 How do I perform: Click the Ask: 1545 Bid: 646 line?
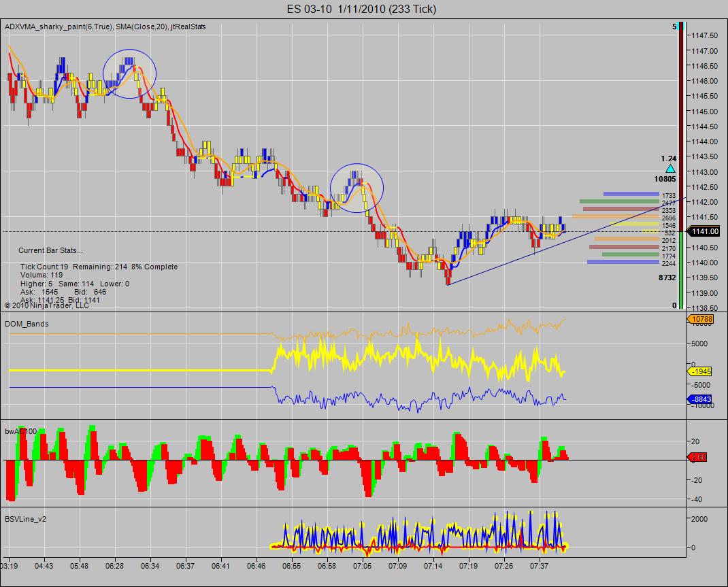[x=63, y=292]
